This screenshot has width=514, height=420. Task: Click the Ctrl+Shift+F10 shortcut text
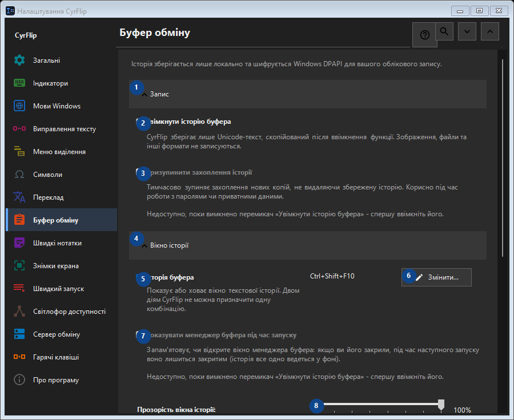click(x=332, y=276)
